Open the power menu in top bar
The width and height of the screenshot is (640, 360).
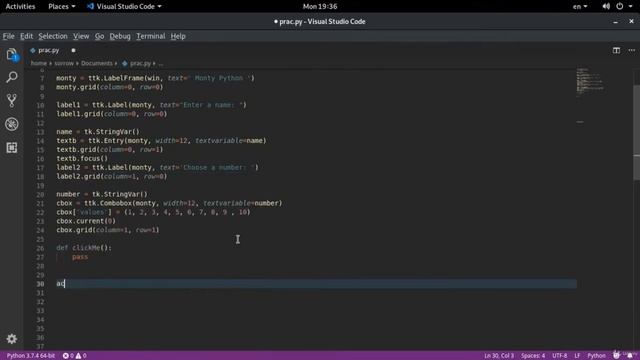point(620,6)
